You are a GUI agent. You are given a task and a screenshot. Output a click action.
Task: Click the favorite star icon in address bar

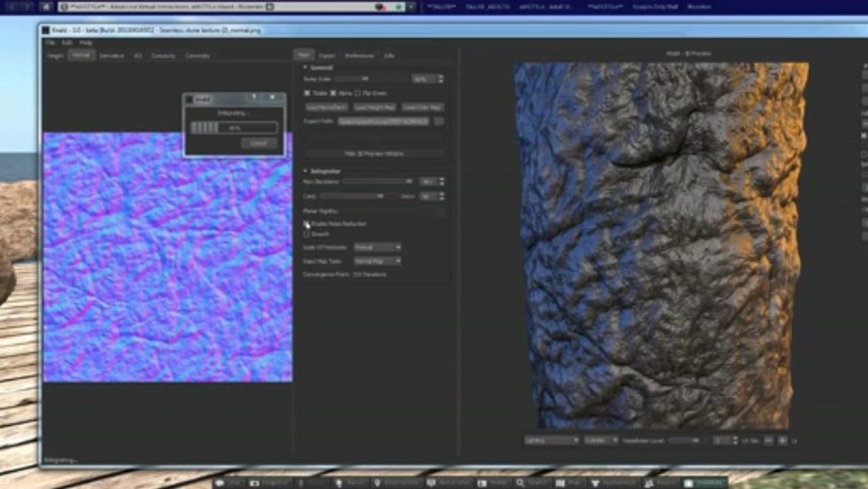click(398, 7)
